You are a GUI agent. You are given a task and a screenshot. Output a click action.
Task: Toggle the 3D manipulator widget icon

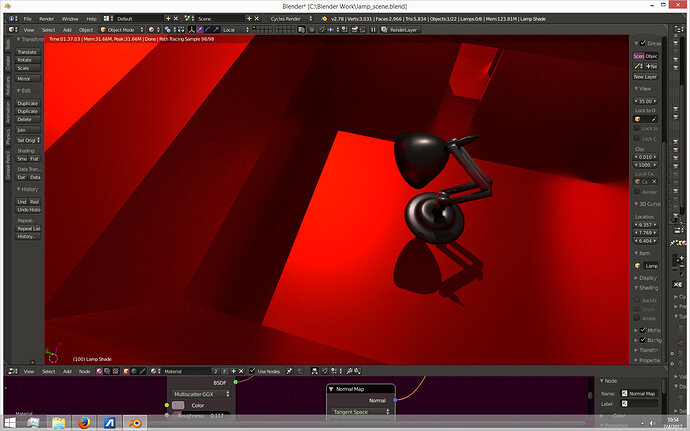click(x=192, y=30)
